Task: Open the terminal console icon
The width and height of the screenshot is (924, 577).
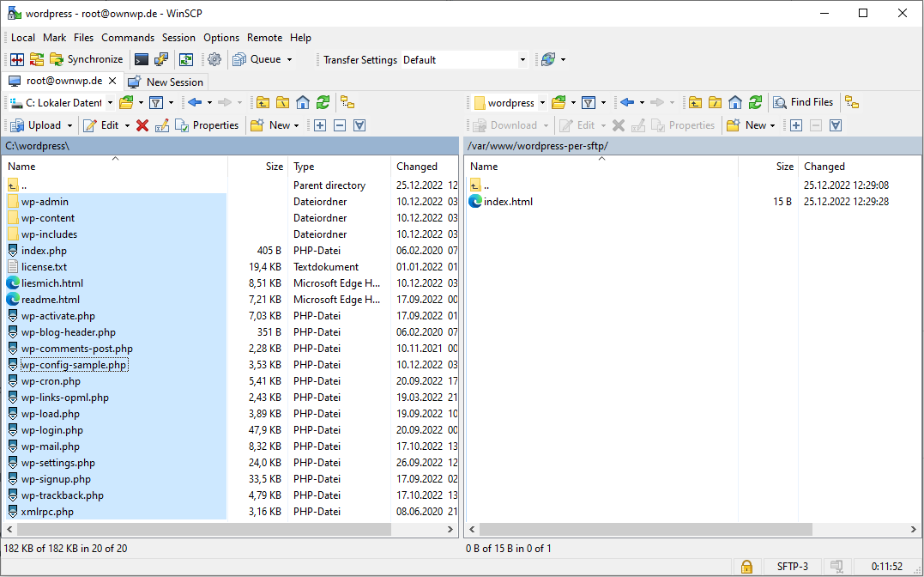Action: pyautogui.click(x=142, y=59)
